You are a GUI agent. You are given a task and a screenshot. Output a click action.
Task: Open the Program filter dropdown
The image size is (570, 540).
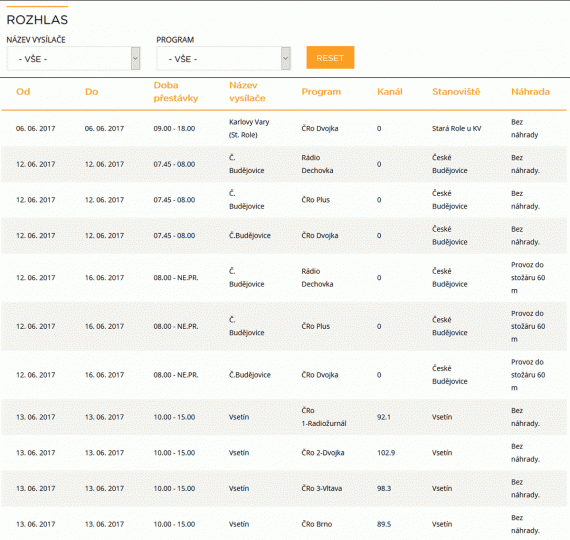point(223,59)
